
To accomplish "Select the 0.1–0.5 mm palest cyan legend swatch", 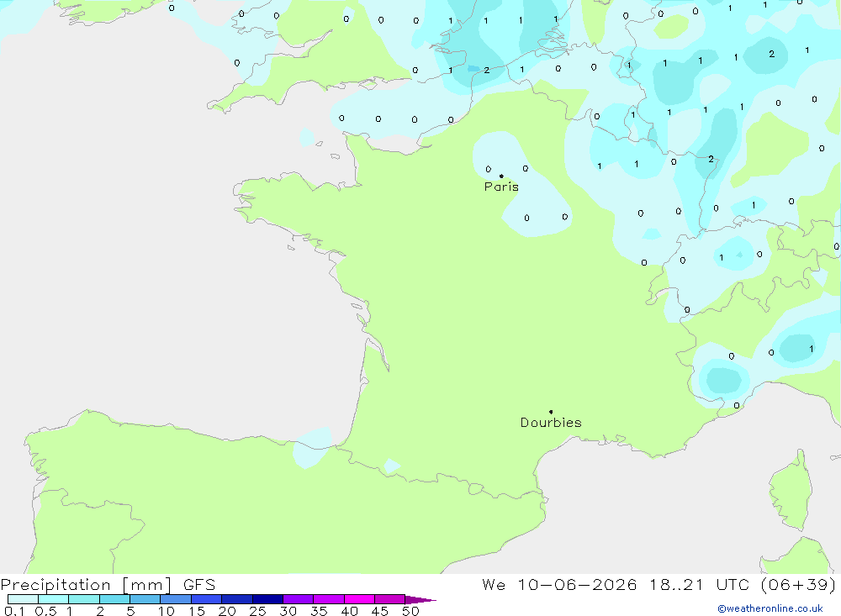I will click(23, 599).
